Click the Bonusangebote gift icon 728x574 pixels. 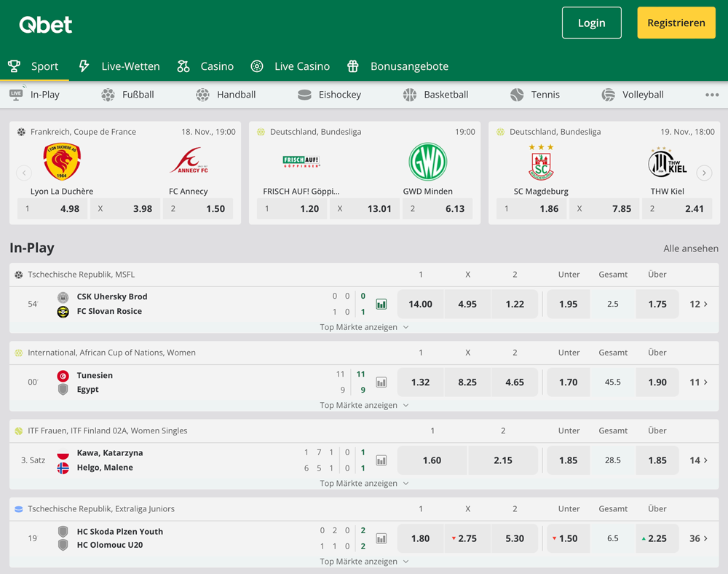point(353,66)
